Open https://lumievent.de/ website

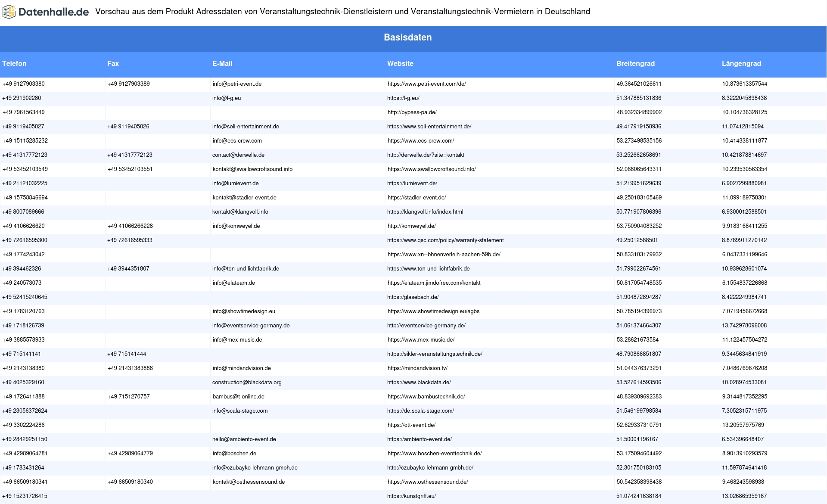click(x=412, y=184)
